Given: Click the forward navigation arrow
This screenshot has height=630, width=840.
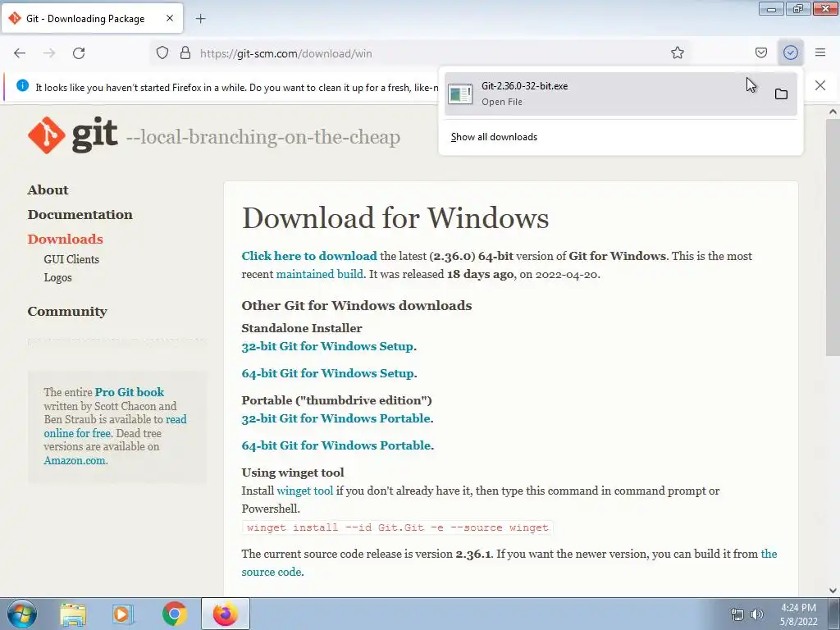Looking at the screenshot, I should (49, 53).
